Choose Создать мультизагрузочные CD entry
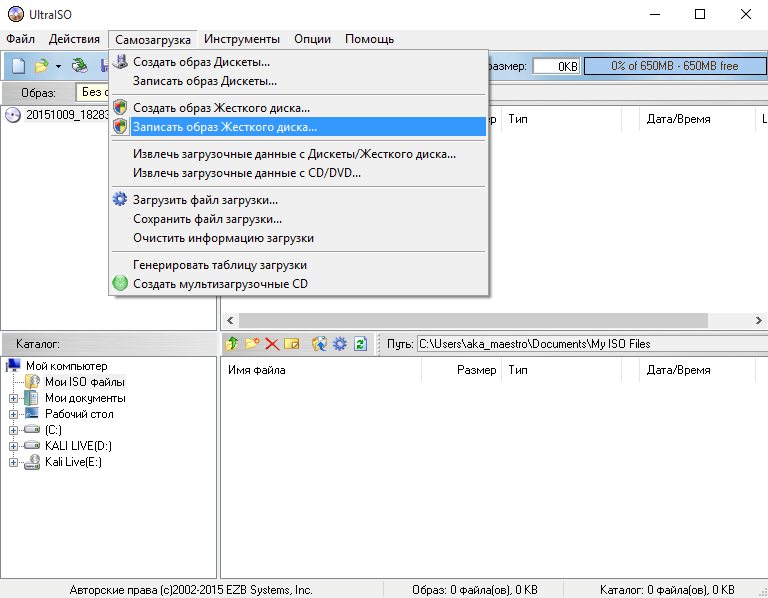768x598 pixels. [x=299, y=284]
